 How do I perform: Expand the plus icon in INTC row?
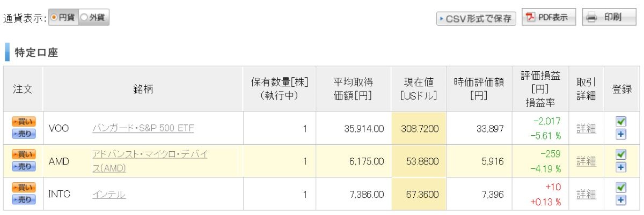pos(621,200)
